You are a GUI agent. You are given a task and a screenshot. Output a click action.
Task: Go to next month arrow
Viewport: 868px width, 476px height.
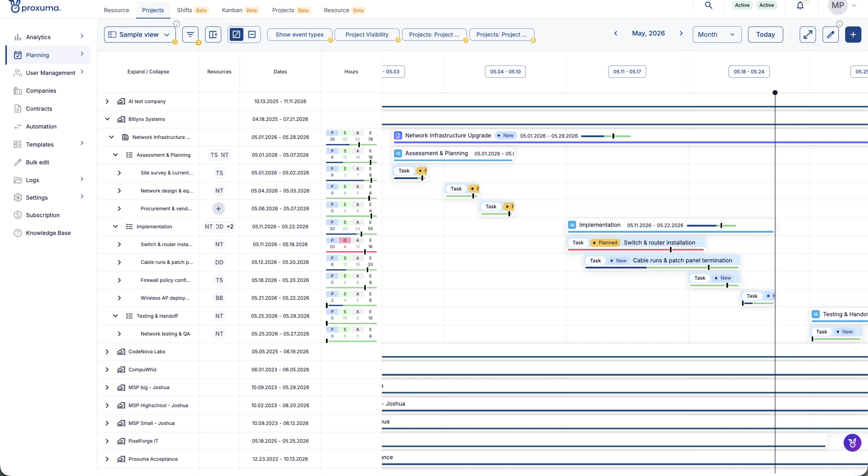click(681, 33)
